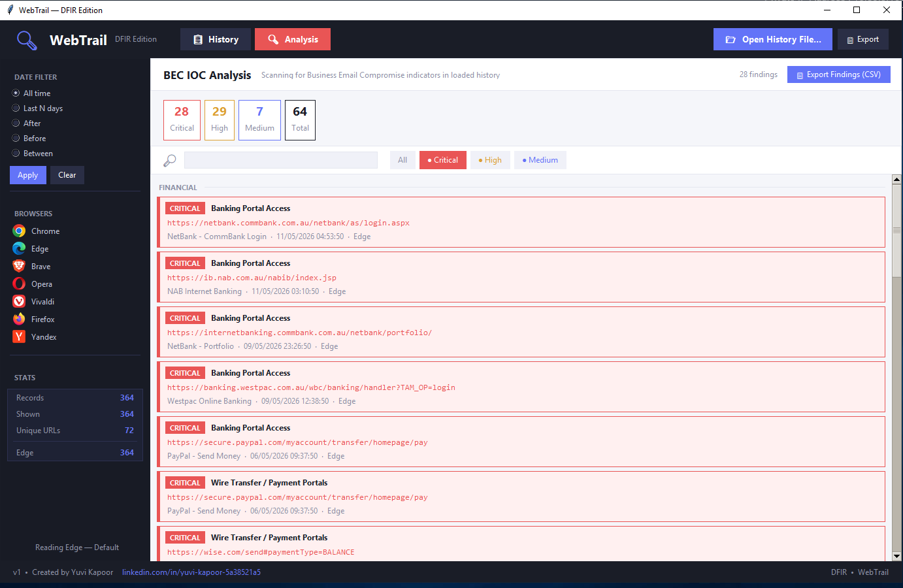The width and height of the screenshot is (903, 588).
Task: Click the findings search magnifier icon
Action: pyautogui.click(x=170, y=160)
